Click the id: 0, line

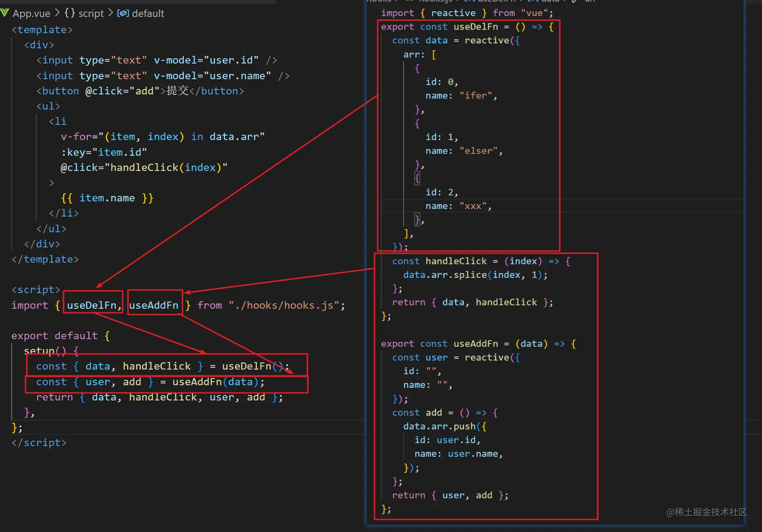442,82
